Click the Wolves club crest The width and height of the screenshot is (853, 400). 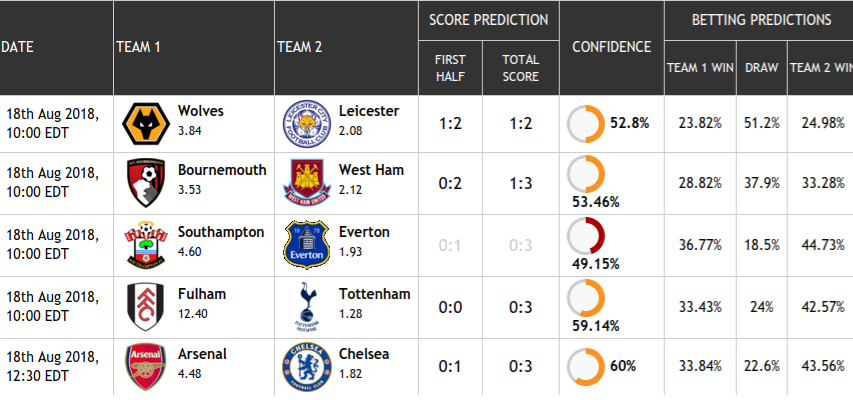click(146, 124)
